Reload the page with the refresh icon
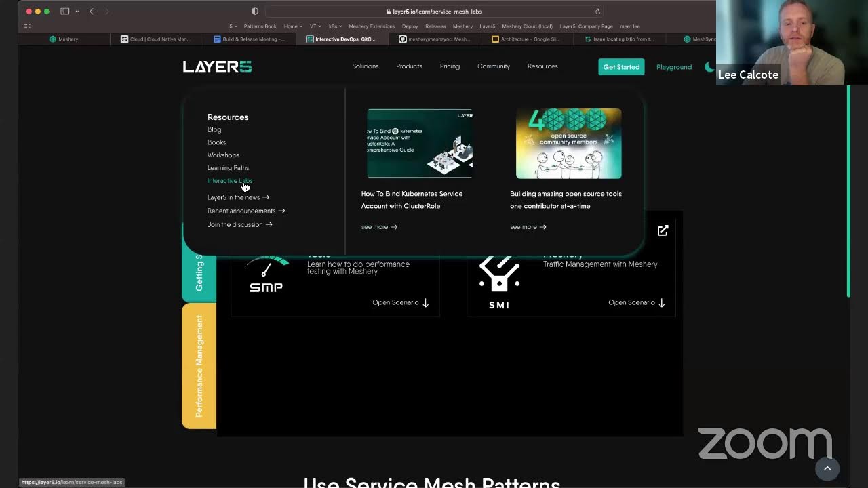Viewport: 868px width, 488px height. [x=597, y=12]
